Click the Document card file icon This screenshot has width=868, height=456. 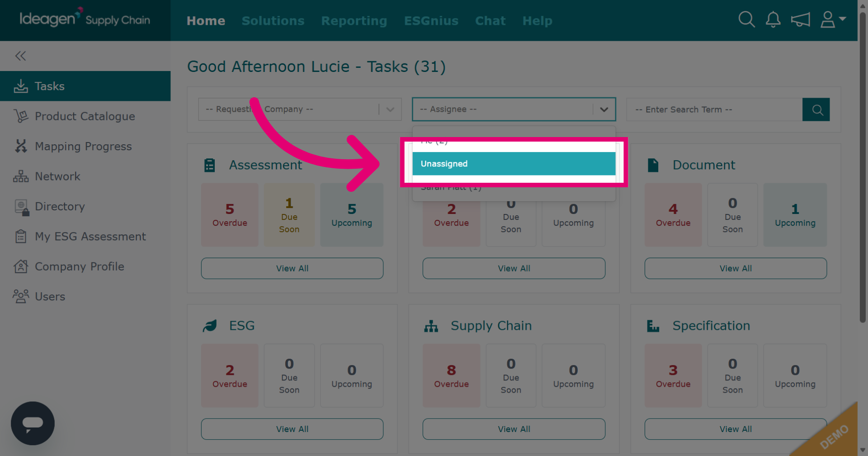653,165
